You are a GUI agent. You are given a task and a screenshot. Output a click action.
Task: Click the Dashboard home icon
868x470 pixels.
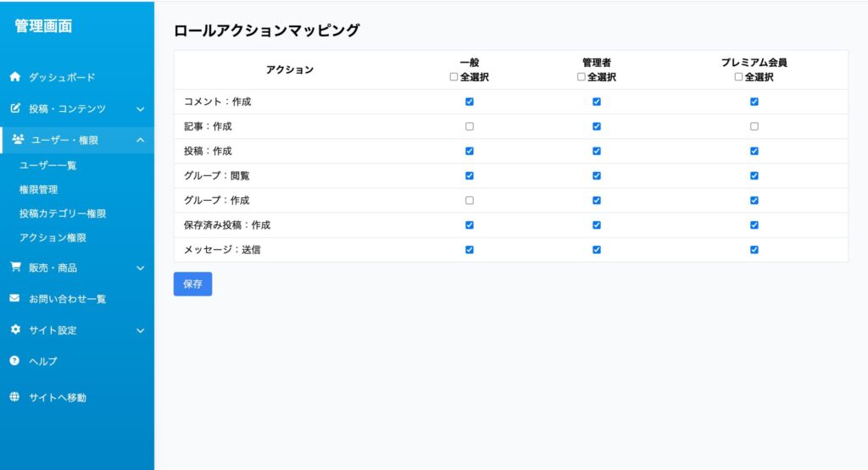[x=15, y=77]
